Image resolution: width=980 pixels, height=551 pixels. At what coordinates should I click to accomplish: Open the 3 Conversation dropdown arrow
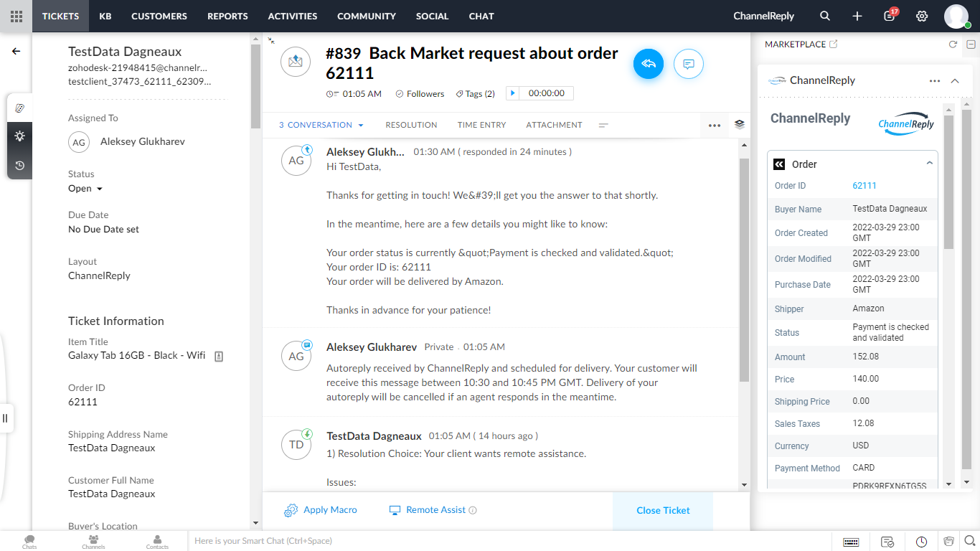(361, 125)
